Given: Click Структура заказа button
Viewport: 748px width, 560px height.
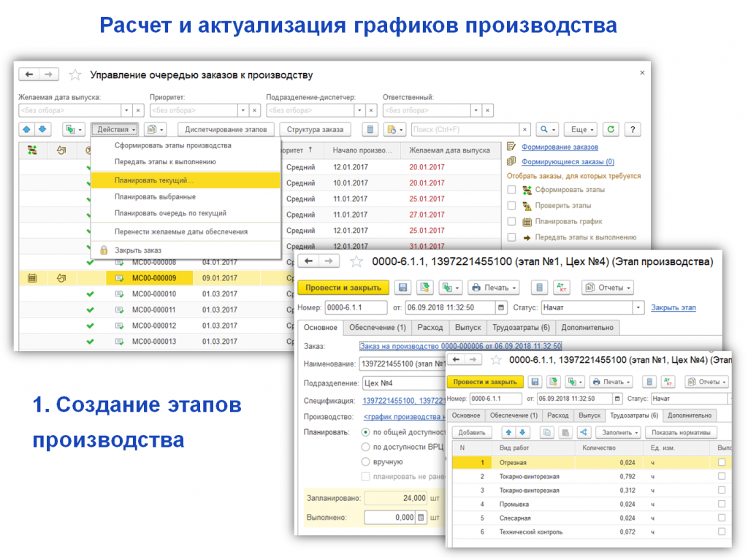Looking at the screenshot, I should tap(315, 129).
